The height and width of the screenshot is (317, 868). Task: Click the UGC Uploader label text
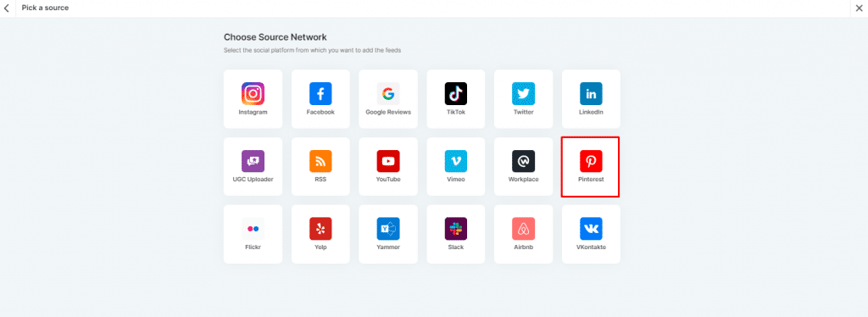[x=253, y=179]
